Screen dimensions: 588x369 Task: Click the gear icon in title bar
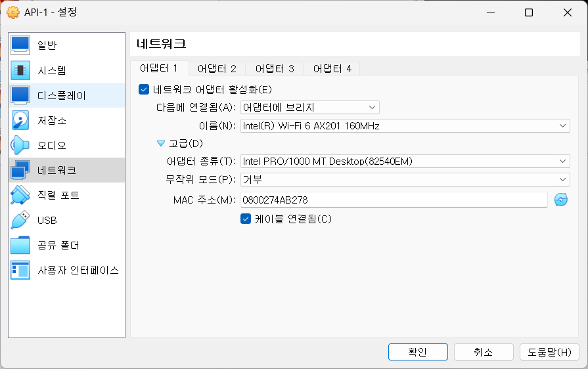point(13,12)
